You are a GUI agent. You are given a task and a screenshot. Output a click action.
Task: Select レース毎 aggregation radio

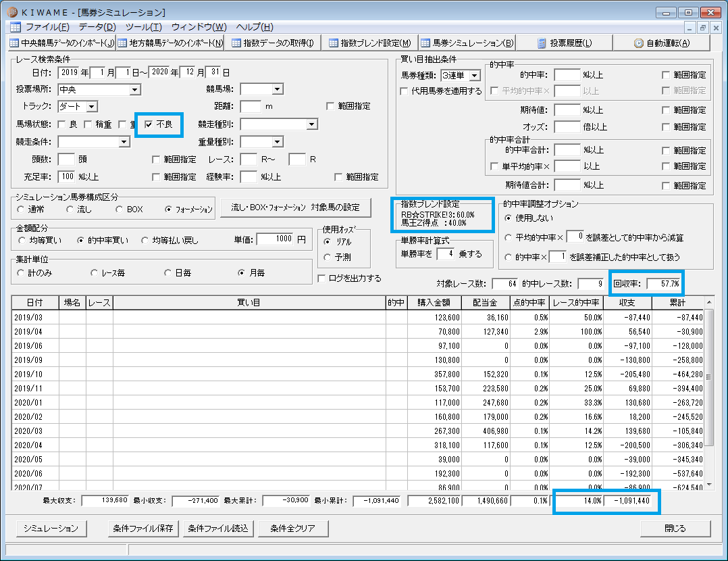pyautogui.click(x=95, y=273)
